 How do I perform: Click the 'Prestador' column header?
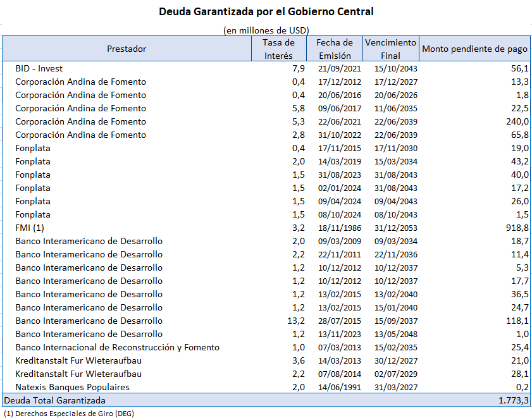tap(127, 49)
